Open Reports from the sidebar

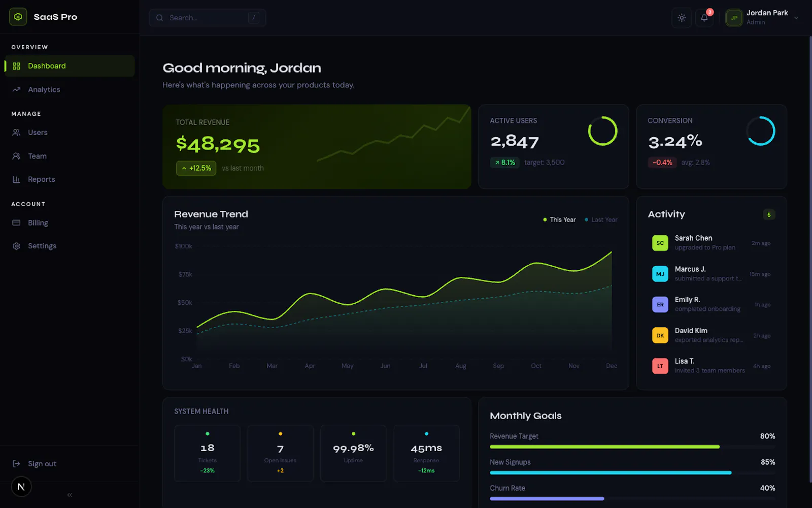pyautogui.click(x=70, y=179)
